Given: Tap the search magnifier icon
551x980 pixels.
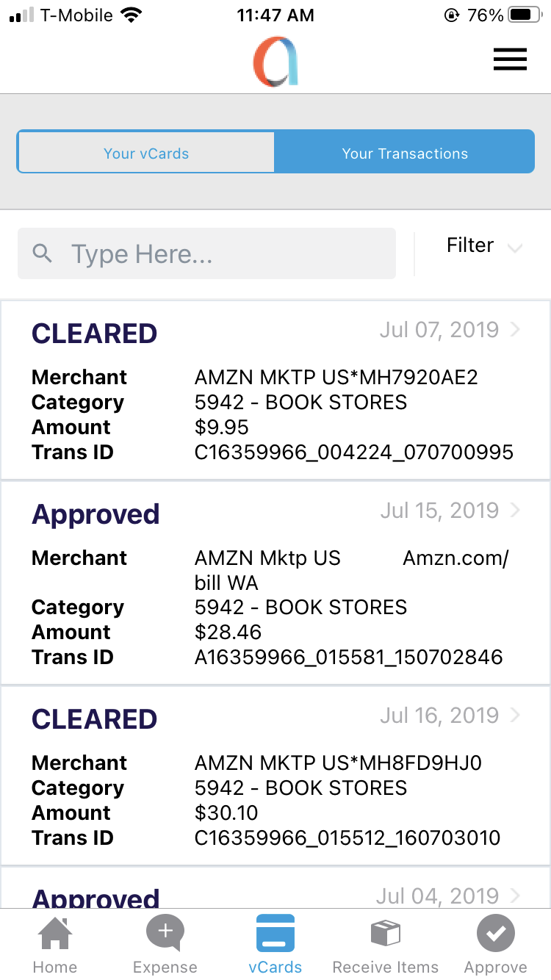Looking at the screenshot, I should [x=43, y=254].
